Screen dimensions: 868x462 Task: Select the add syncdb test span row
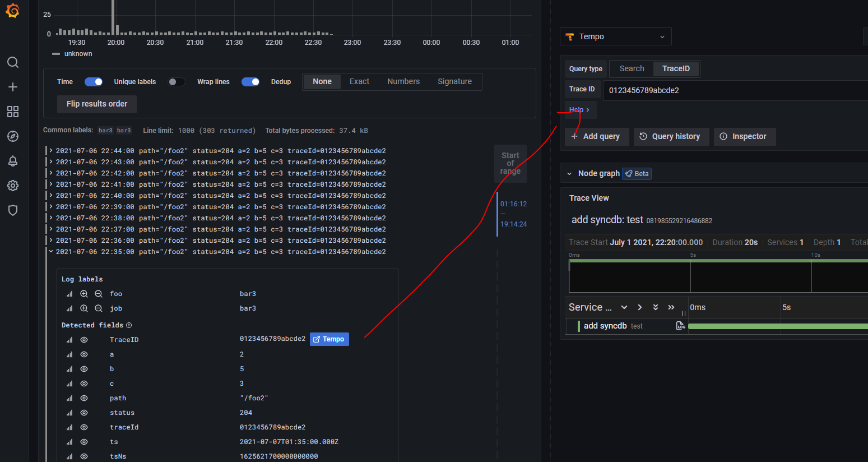(x=625, y=326)
